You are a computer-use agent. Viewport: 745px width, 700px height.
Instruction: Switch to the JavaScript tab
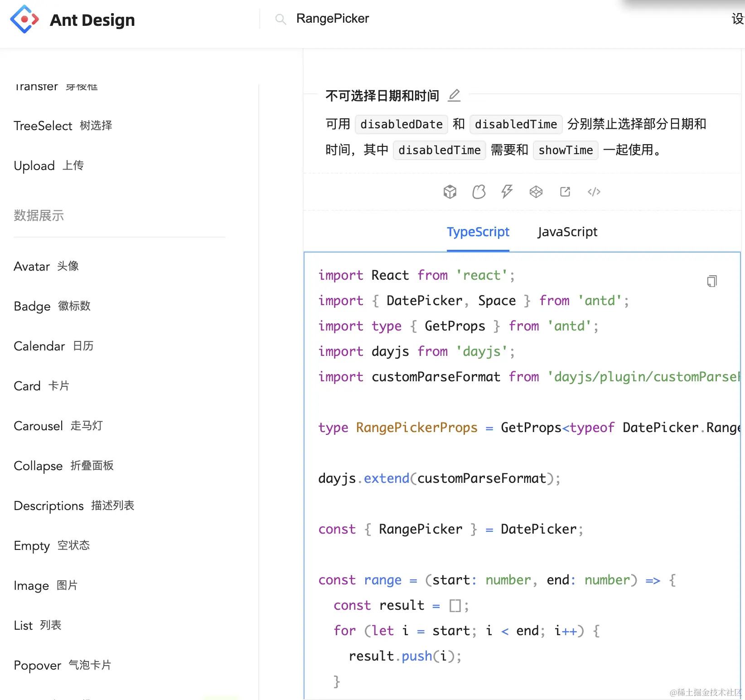[567, 232]
